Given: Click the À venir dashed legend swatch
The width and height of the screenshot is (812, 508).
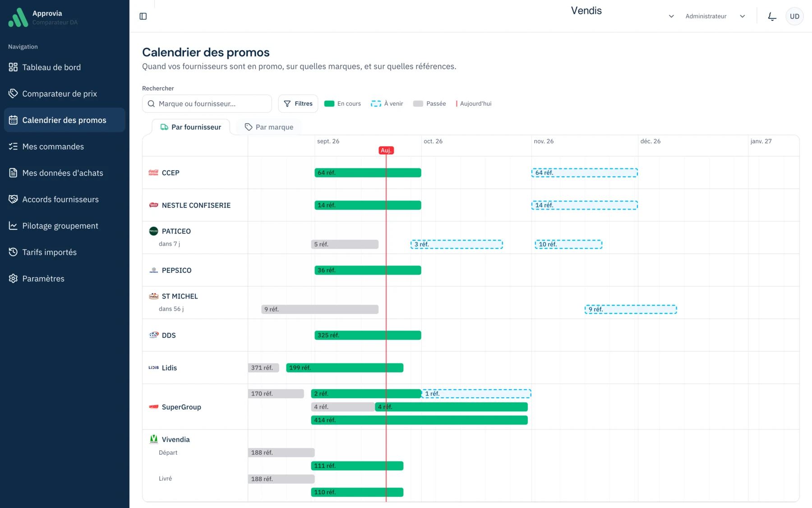Looking at the screenshot, I should 376,104.
